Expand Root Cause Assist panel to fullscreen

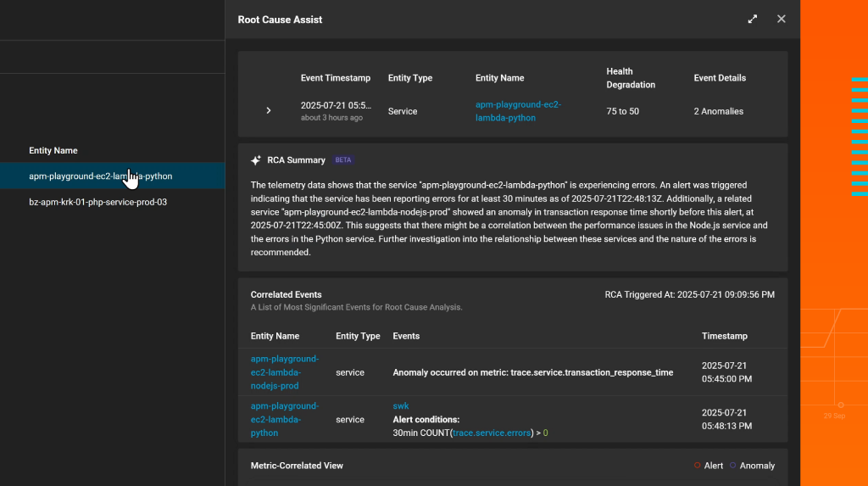click(x=753, y=19)
